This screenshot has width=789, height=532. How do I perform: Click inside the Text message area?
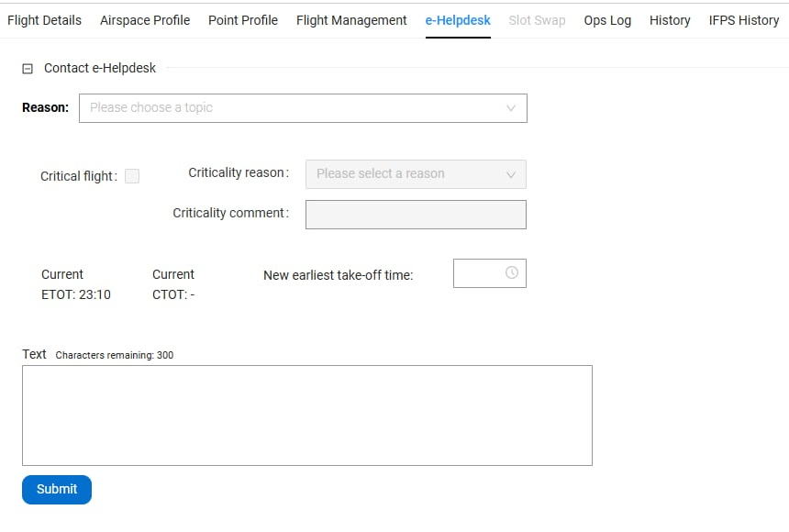pyautogui.click(x=307, y=416)
